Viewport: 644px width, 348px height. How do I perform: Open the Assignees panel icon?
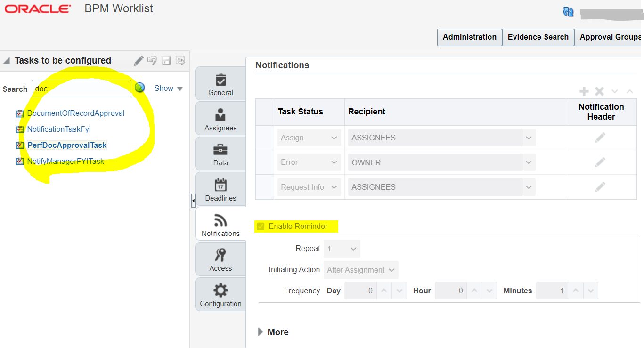pos(220,118)
